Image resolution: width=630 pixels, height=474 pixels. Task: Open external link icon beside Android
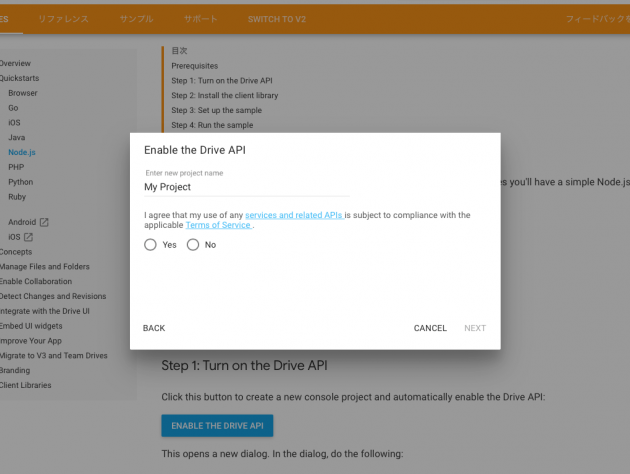pos(44,222)
